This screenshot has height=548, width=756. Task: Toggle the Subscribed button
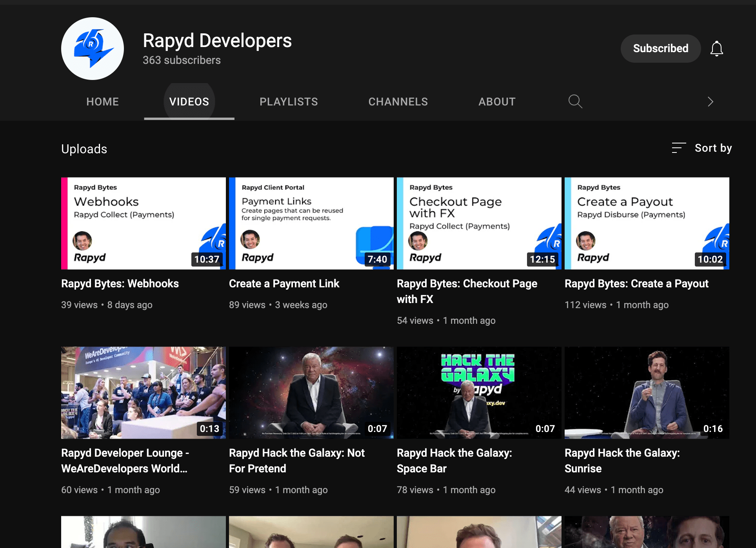pos(660,49)
